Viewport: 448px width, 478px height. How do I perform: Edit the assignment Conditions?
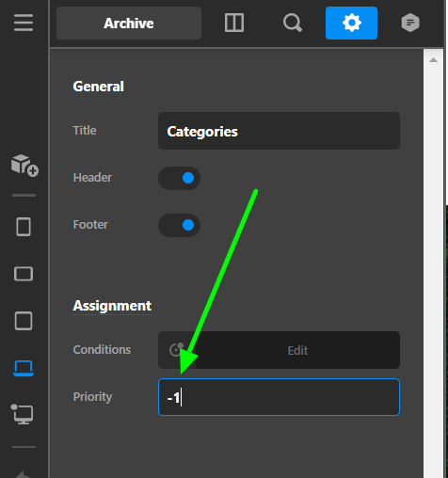pyautogui.click(x=297, y=350)
